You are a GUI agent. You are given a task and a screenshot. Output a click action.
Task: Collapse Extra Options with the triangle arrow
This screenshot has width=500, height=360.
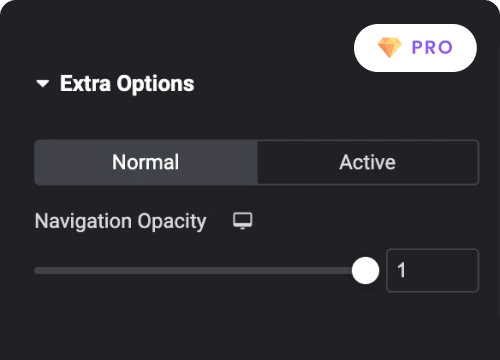43,83
